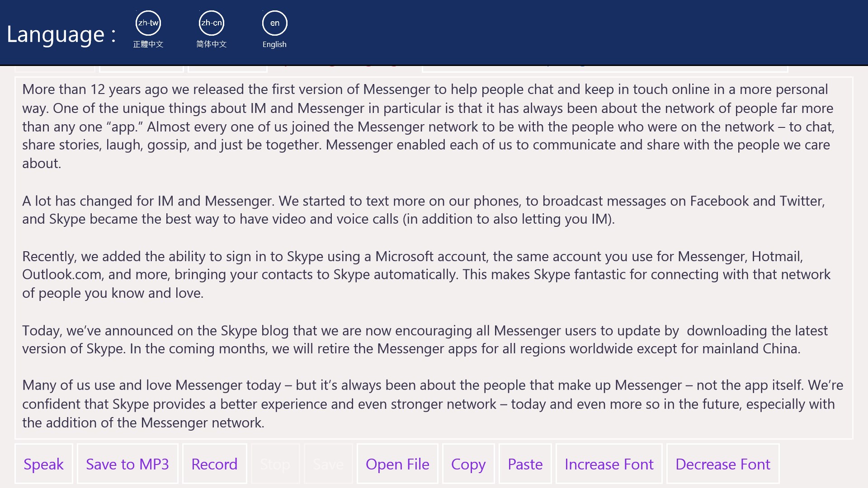Click the 正體中文 label
This screenshot has height=488, width=868.
coord(148,44)
